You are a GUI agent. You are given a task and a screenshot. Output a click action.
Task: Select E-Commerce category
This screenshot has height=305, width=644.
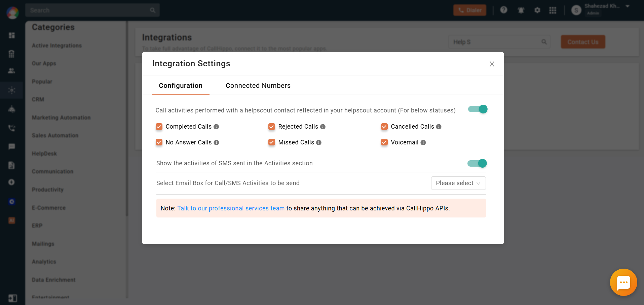point(49,208)
